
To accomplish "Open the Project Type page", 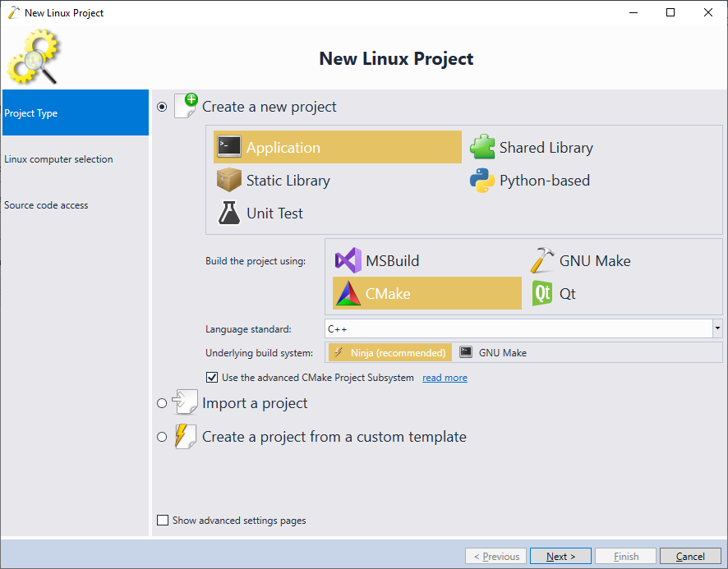I will point(76,112).
